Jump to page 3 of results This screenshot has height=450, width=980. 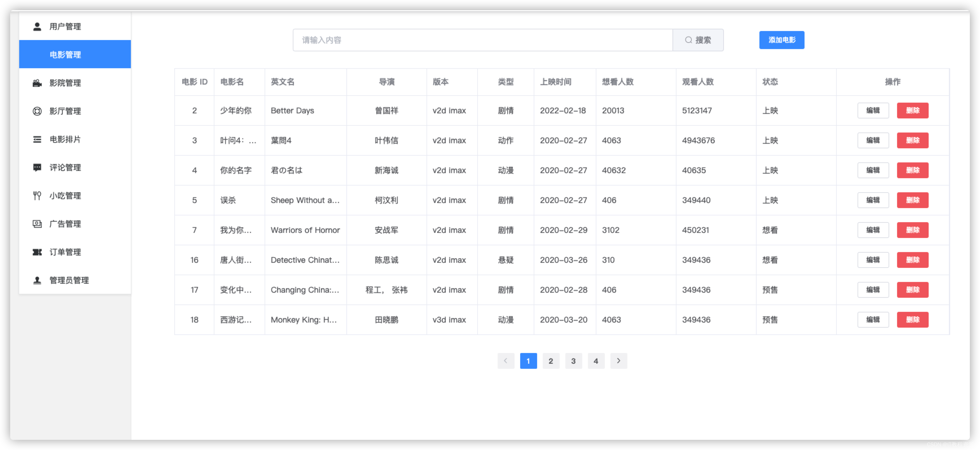(x=573, y=361)
